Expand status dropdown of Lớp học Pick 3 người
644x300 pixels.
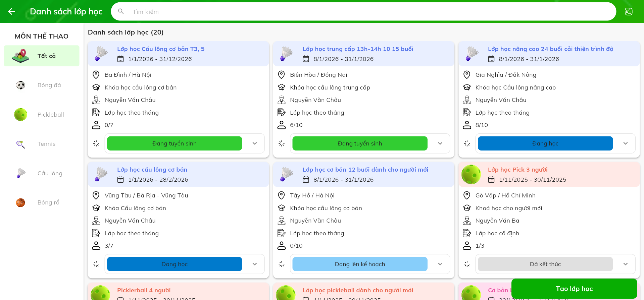626,264
